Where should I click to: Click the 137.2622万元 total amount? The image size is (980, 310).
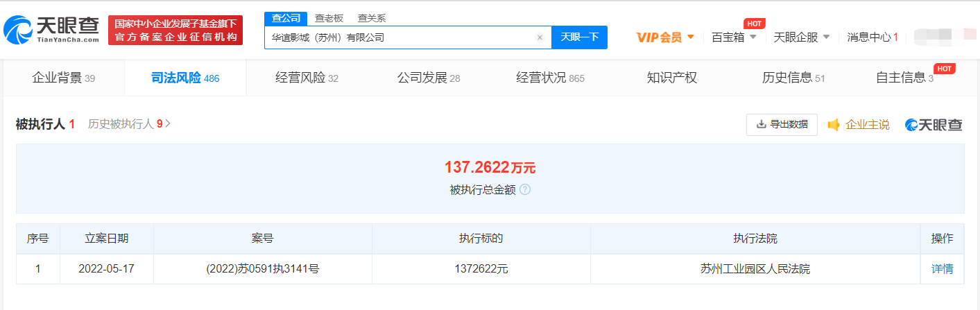[490, 167]
